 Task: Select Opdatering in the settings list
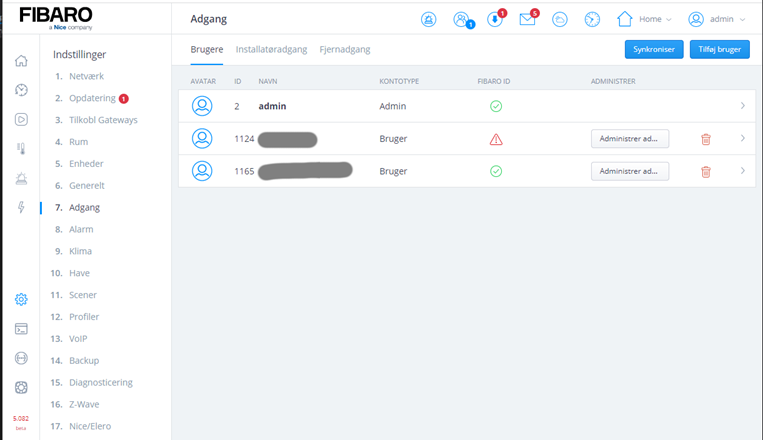coord(90,98)
